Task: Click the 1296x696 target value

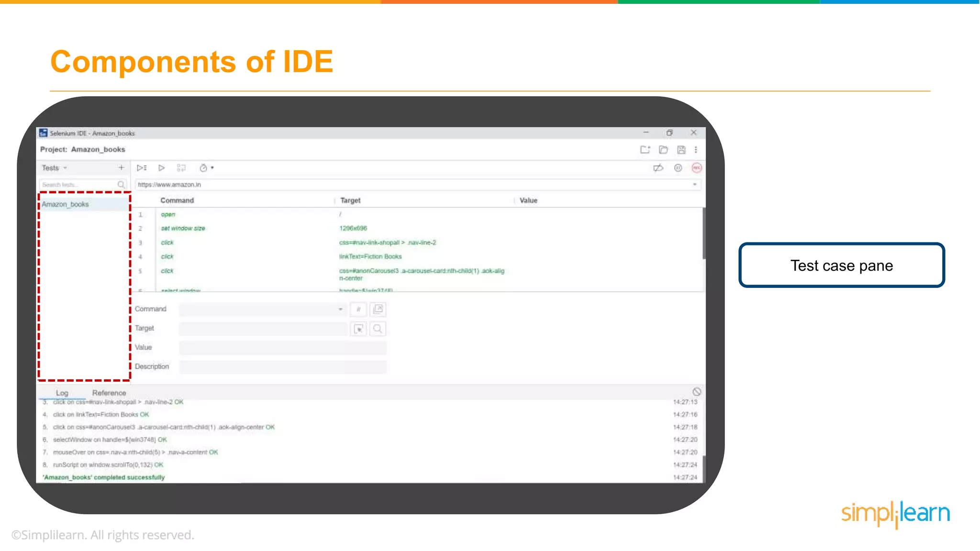Action: [353, 228]
